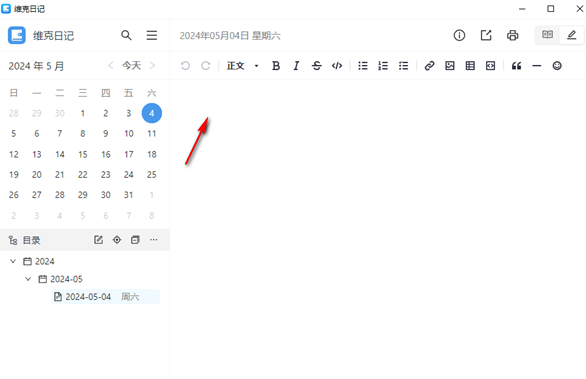Click the date title 2024年05月04日 星期六
586x379 pixels.
230,36
